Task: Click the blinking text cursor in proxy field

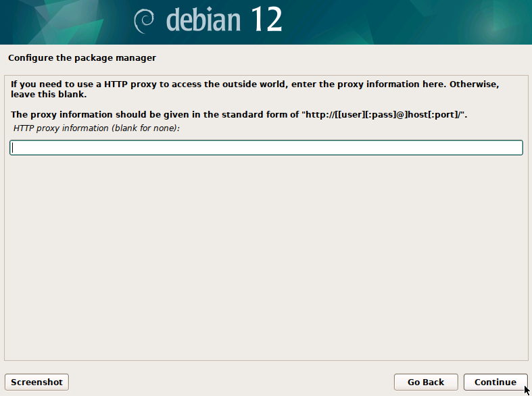Action: (14, 147)
